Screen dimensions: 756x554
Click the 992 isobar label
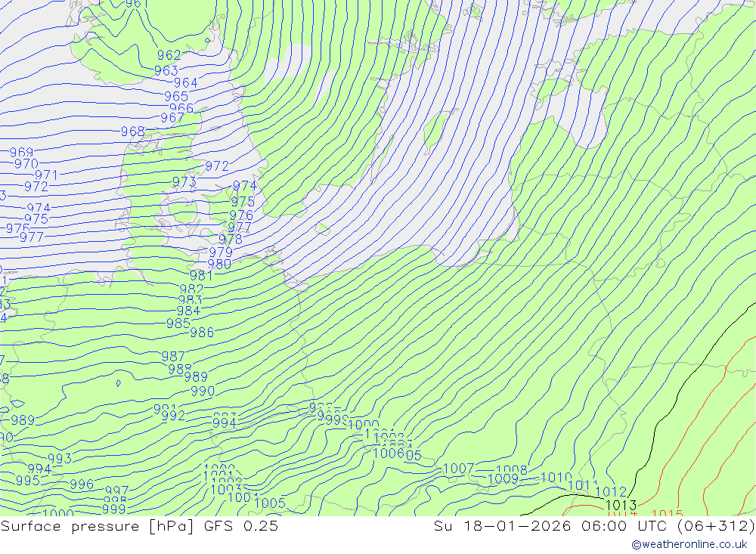pyautogui.click(x=173, y=416)
